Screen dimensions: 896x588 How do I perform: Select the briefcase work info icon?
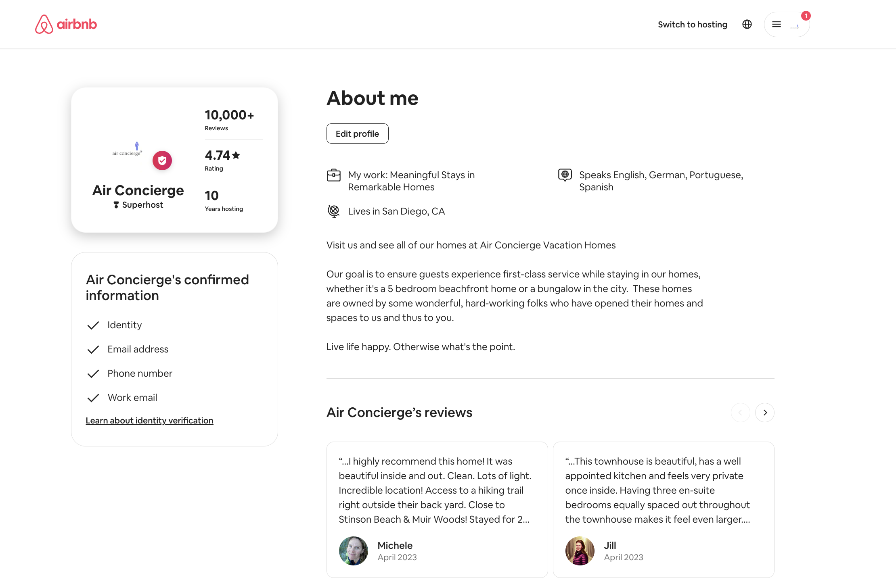[334, 175]
